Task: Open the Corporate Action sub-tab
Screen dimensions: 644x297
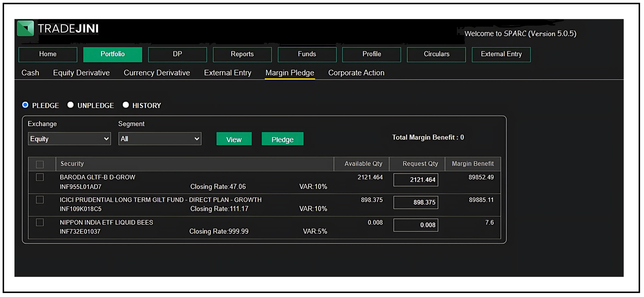Action: coord(356,73)
